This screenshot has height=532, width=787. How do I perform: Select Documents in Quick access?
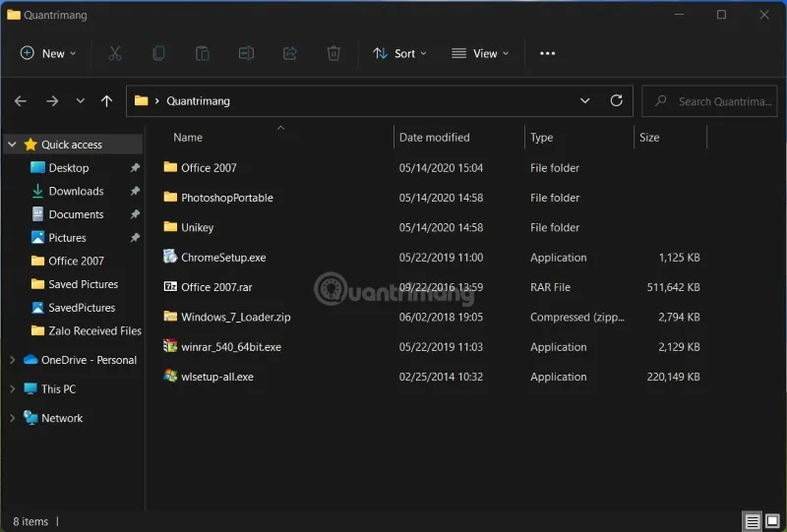click(x=77, y=214)
